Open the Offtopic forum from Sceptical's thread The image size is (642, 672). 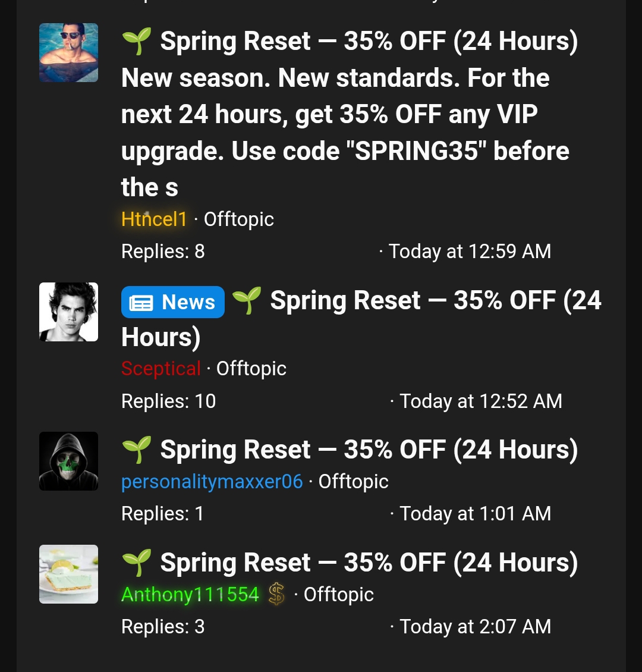(x=251, y=368)
